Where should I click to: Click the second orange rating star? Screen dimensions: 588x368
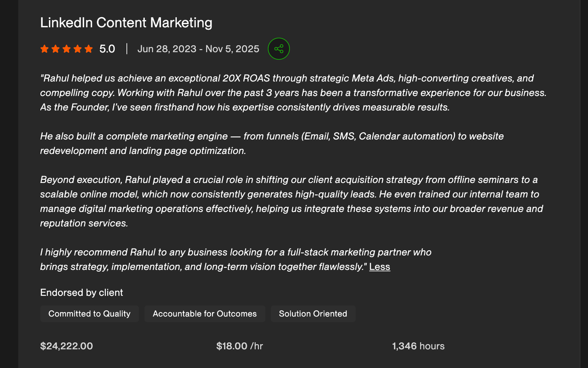(55, 49)
